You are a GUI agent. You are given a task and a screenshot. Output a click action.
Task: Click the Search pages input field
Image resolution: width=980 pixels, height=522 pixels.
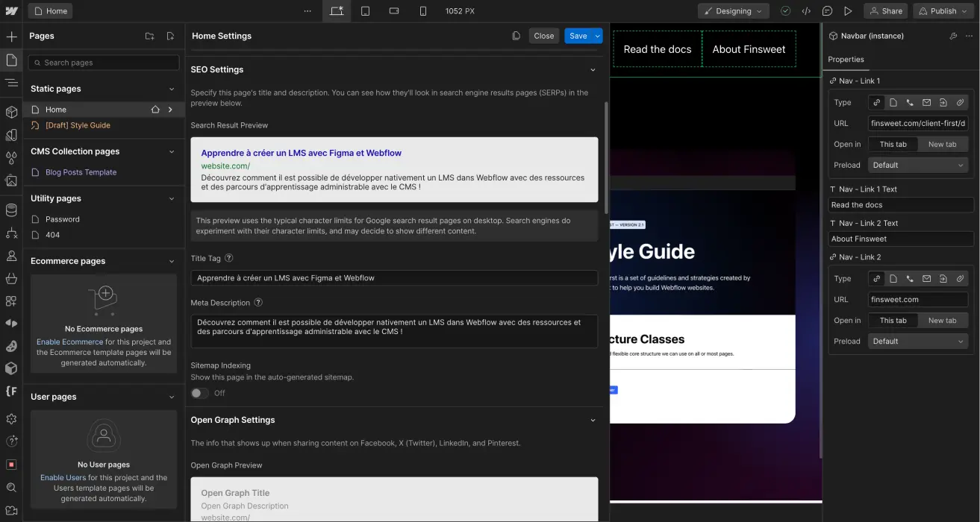[x=103, y=62]
